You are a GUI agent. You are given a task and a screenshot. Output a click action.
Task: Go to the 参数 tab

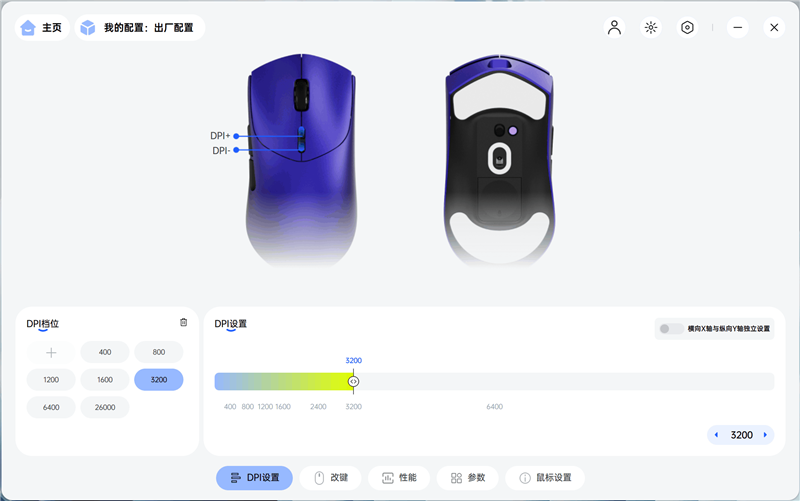pos(467,478)
